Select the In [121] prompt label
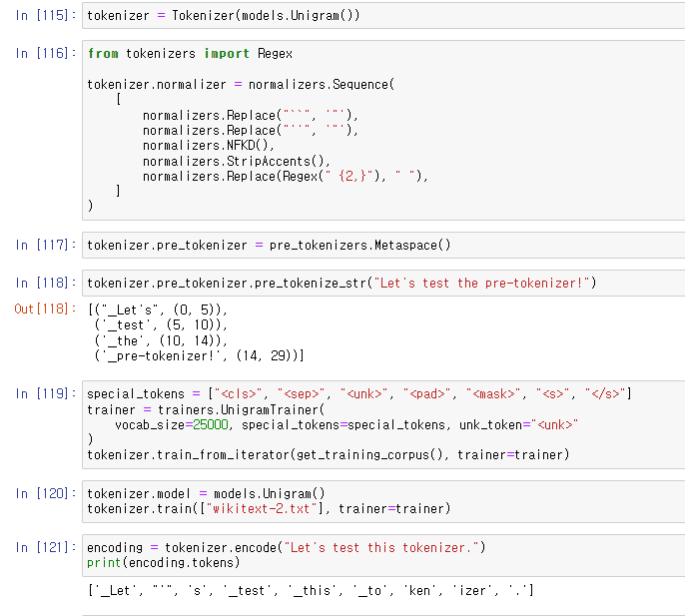685x616 pixels. pos(46,547)
